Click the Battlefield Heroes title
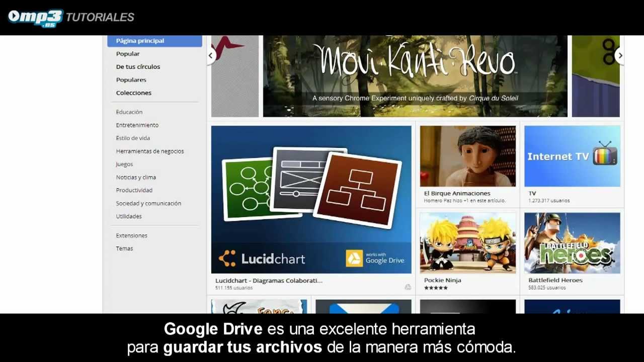The height and width of the screenshot is (362, 644). (555, 281)
